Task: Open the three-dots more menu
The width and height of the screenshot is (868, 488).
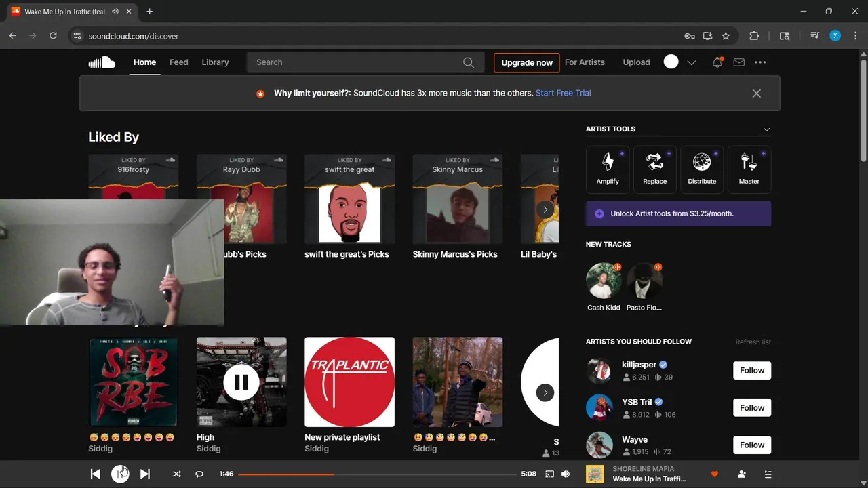Action: [760, 62]
